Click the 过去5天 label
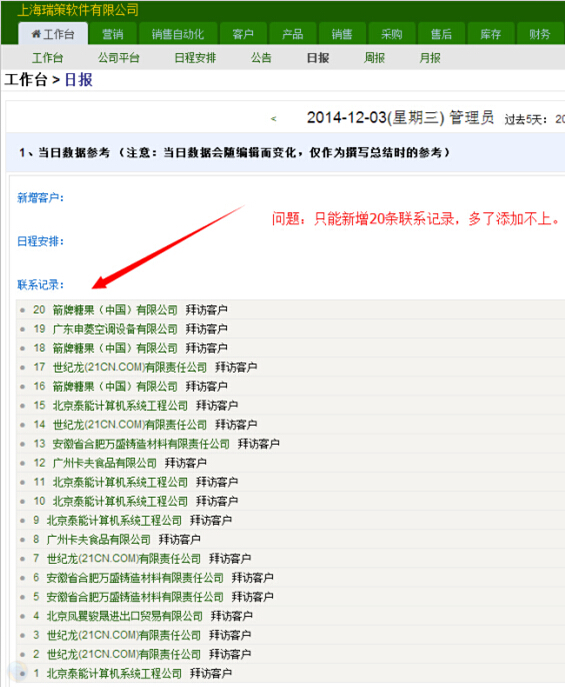Viewport: 565px width, 687px height. (526, 120)
